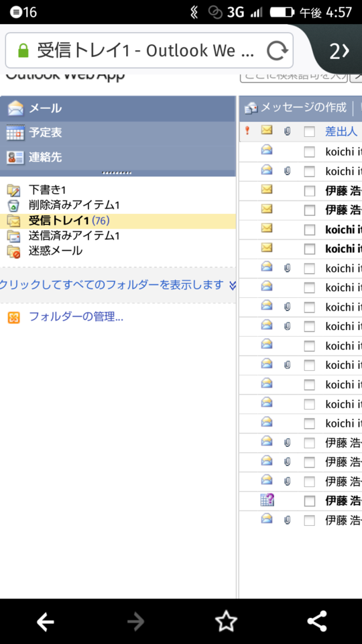Open the browser tabs button showing 2

(339, 51)
